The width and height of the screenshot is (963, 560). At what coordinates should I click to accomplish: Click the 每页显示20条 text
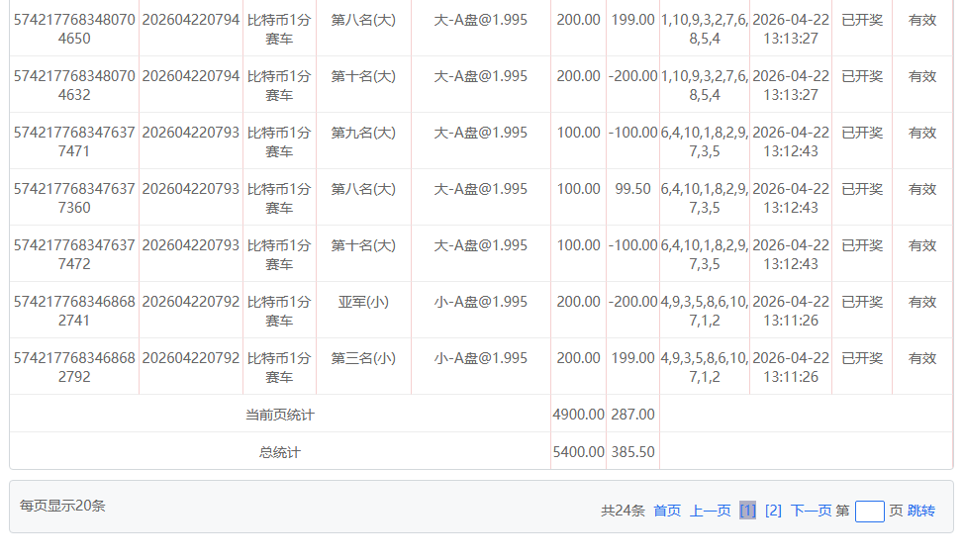62,506
